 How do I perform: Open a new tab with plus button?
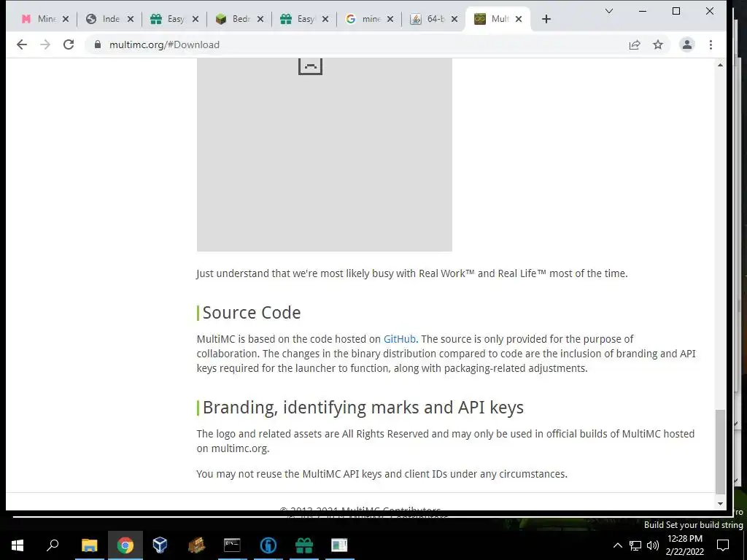point(546,19)
